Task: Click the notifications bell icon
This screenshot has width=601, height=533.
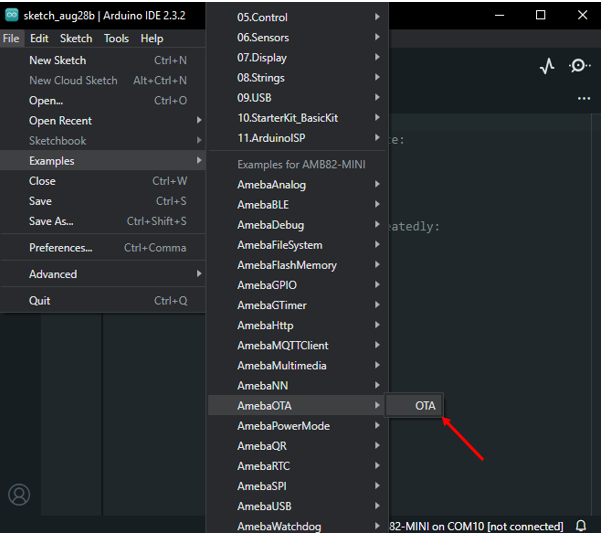Action: click(x=581, y=526)
